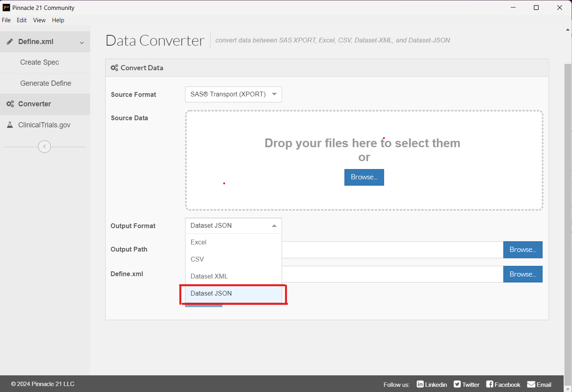
Task: Open the Twitter icon in footer
Action: (x=457, y=384)
